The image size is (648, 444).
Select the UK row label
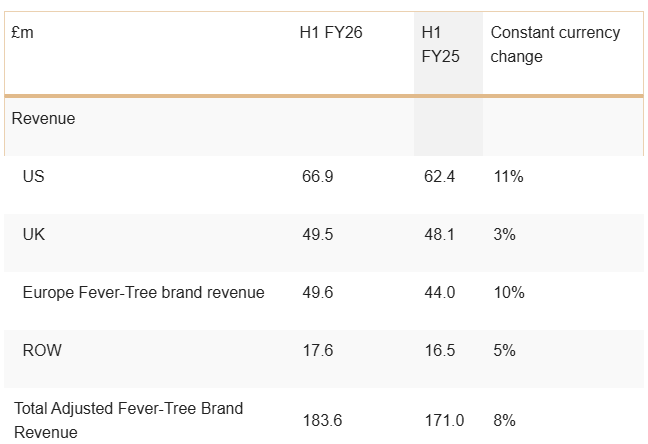[x=33, y=234]
